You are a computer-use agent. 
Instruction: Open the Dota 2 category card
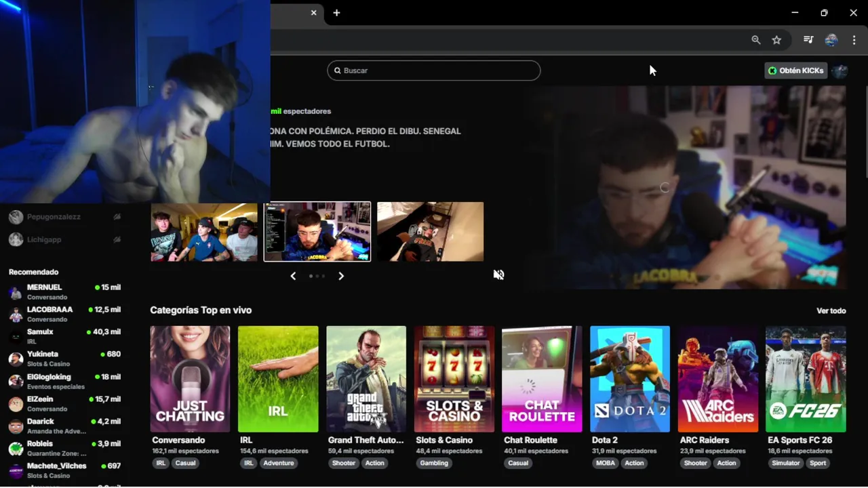tap(630, 379)
